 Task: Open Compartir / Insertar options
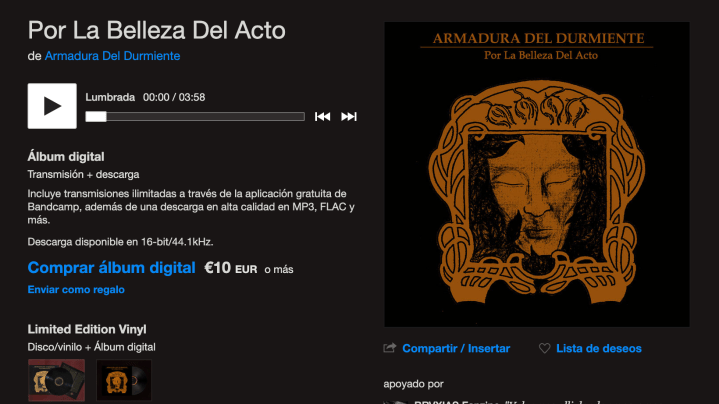[456, 349]
